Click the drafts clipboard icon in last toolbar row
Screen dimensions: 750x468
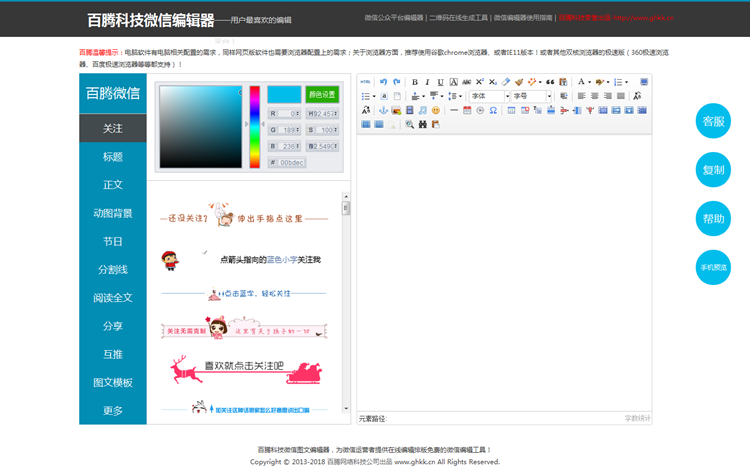(436, 124)
